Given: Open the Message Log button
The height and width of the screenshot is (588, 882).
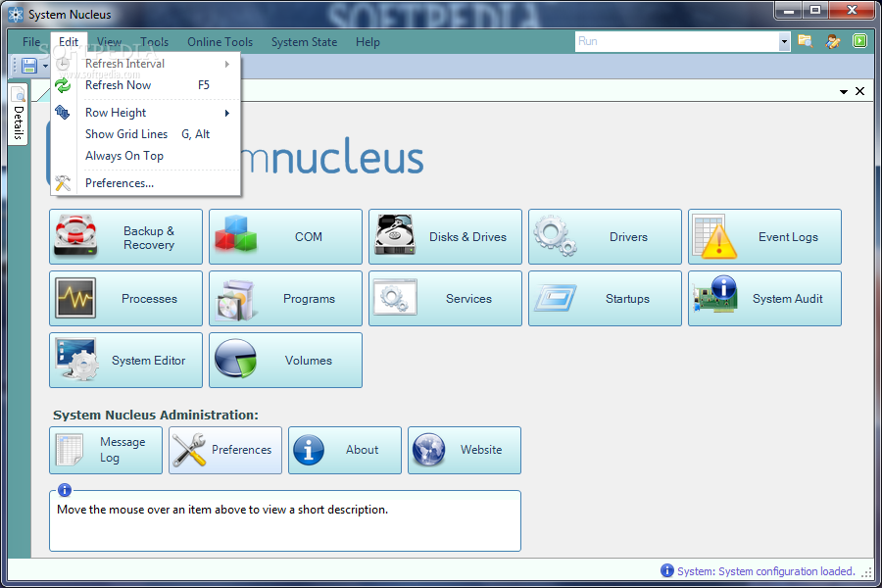Looking at the screenshot, I should (x=106, y=450).
